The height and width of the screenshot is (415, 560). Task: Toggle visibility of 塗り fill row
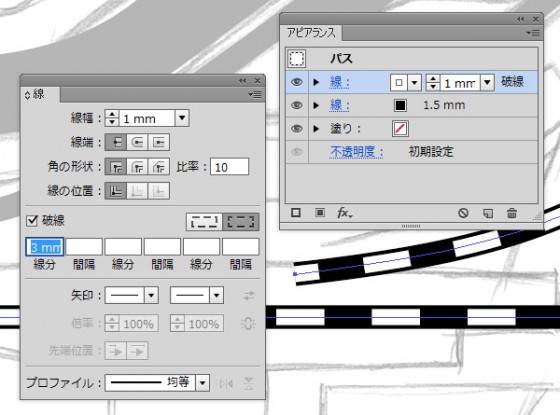296,129
